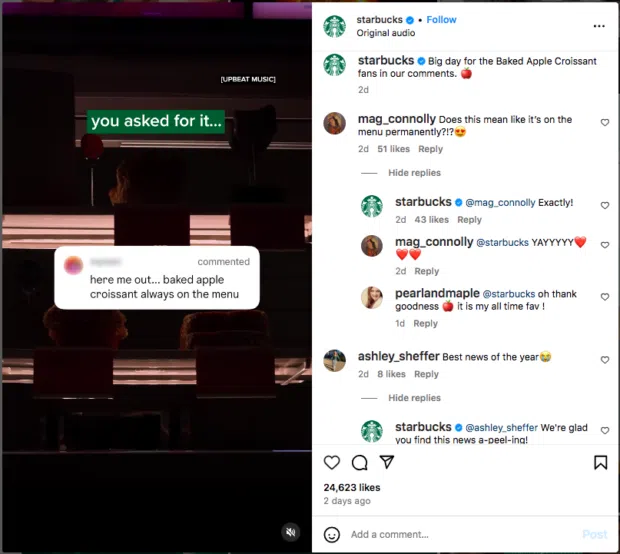620x554 pixels.
Task: Like the Starbucks post with heart icon
Action: point(332,462)
